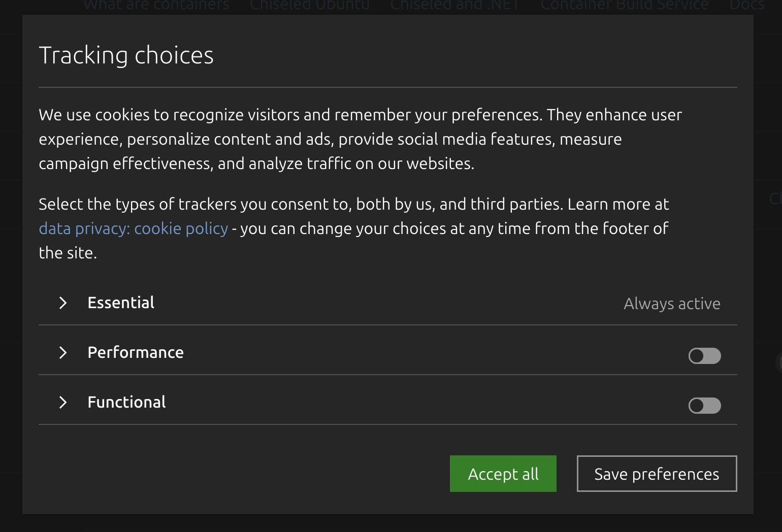Viewport: 782px width, 532px height.
Task: Open the 'Chiseled and .NET' nav entry
Action: 453,5
